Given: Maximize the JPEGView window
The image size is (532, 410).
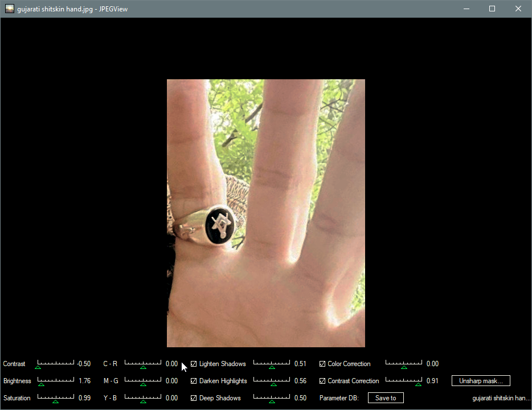Looking at the screenshot, I should tap(492, 9).
